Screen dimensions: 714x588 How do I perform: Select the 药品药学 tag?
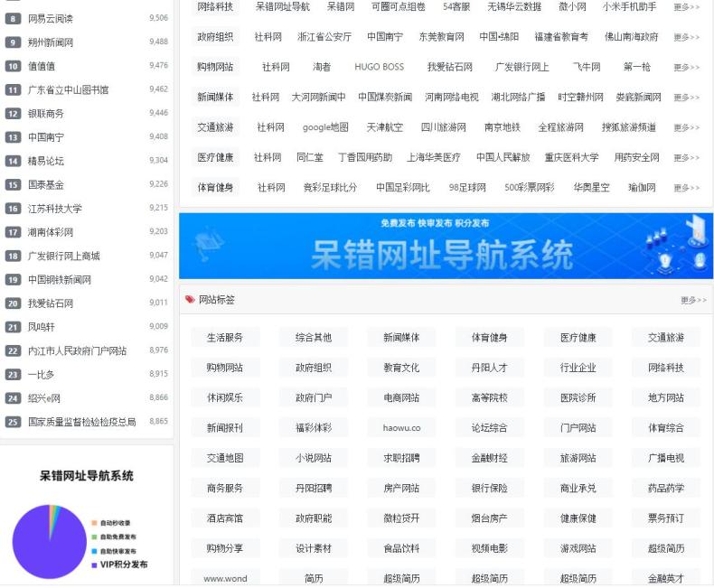coord(666,488)
